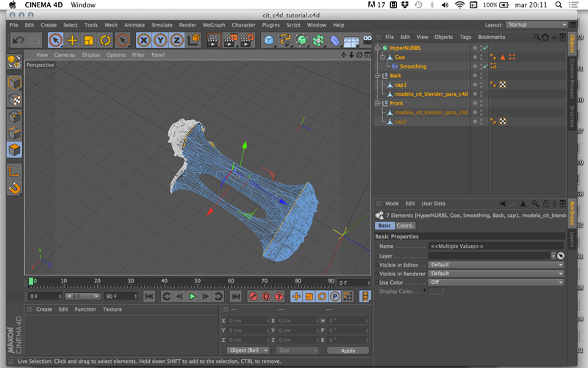The width and height of the screenshot is (588, 368).
Task: Click the Make Editable icon
Action: coord(14,61)
